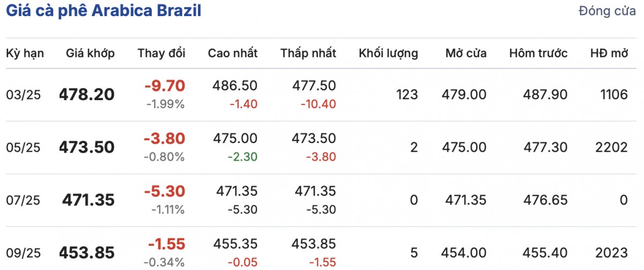Click the Đóng cửa status label
The image size is (644, 270).
click(607, 11)
